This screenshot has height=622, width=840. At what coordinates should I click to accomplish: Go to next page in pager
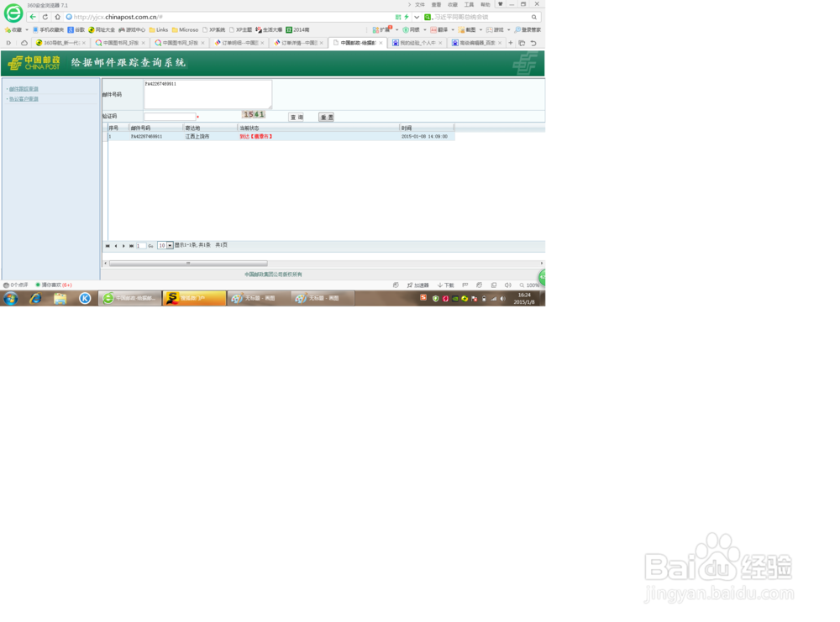pyautogui.click(x=123, y=246)
